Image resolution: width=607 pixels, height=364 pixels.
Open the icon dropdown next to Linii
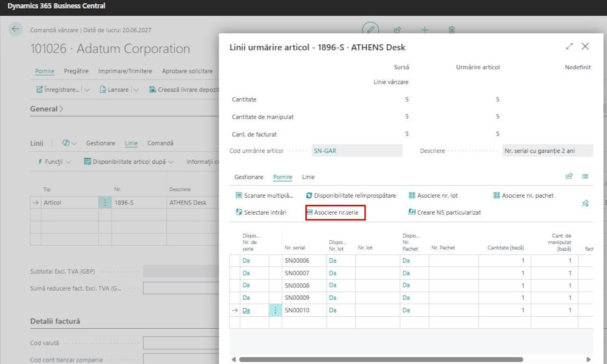point(69,143)
